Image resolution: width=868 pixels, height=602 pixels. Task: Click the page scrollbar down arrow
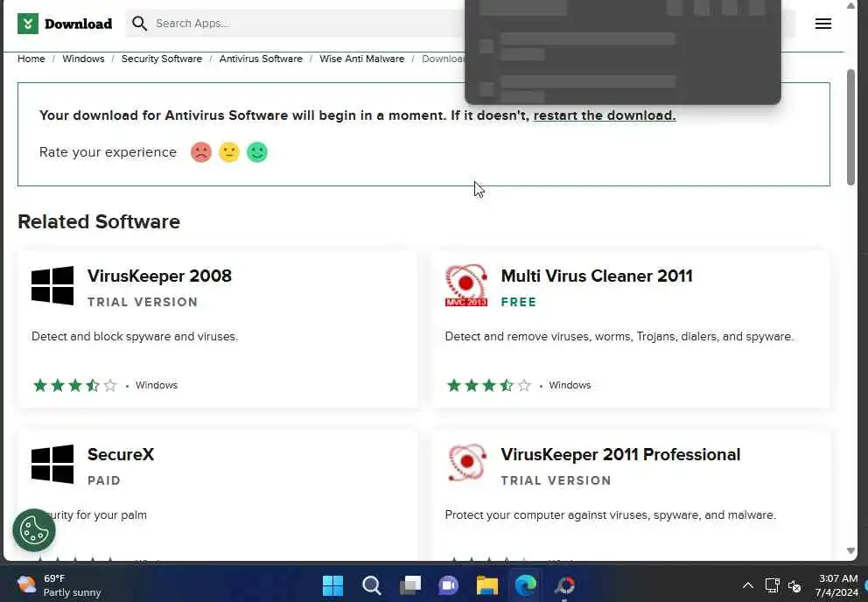tap(850, 550)
